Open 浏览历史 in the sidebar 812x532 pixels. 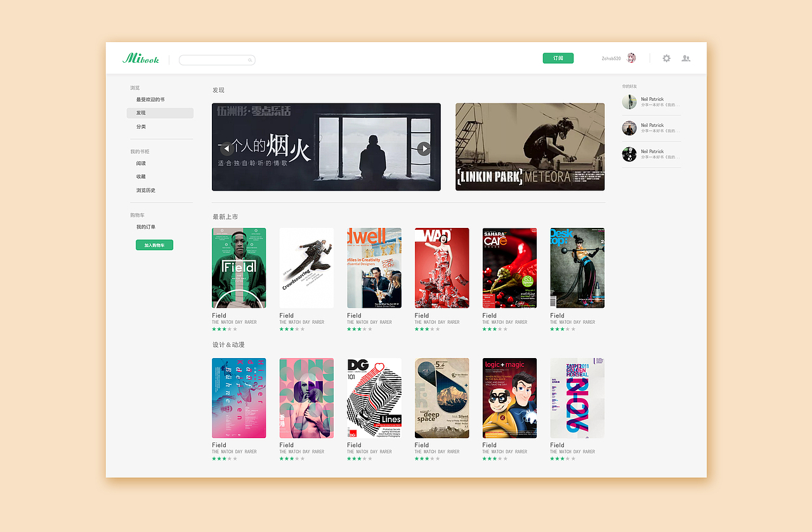(x=146, y=190)
